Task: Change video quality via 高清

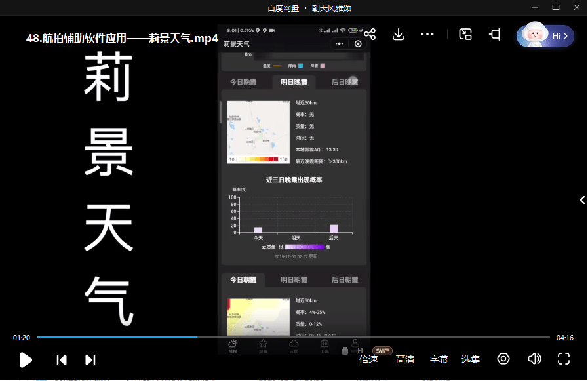Action: [405, 359]
